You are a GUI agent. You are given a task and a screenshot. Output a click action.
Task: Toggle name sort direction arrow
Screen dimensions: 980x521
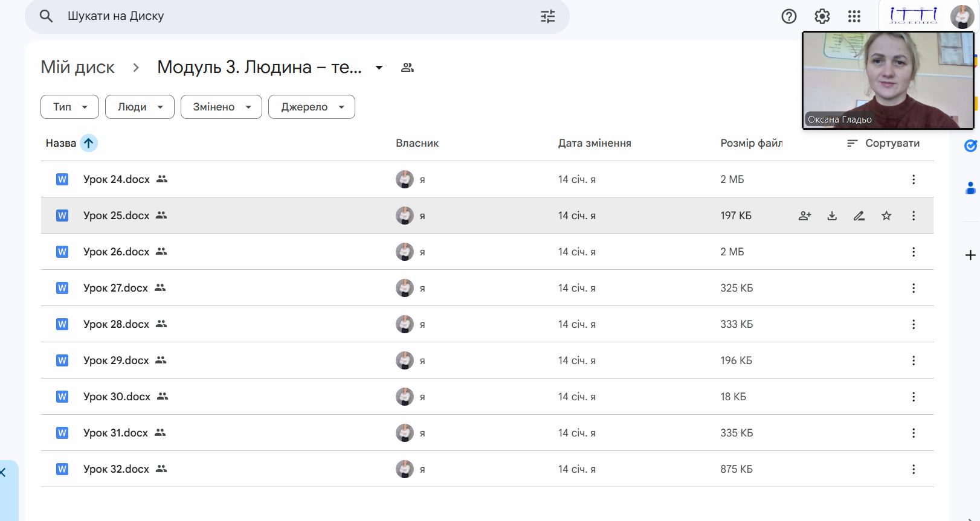pos(89,143)
